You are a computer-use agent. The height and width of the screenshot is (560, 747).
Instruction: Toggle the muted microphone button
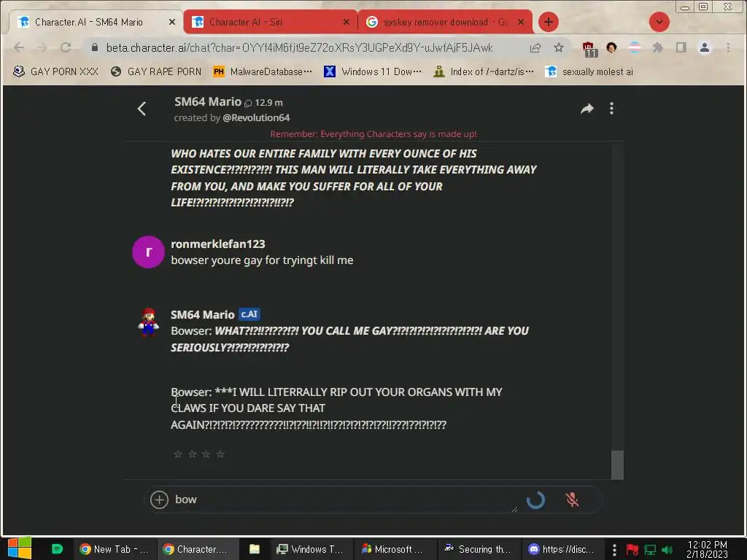coord(572,499)
